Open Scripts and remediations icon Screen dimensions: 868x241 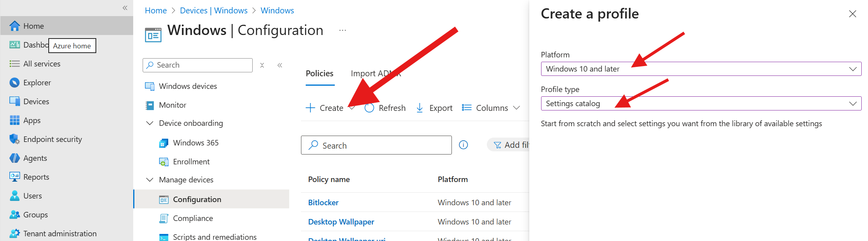coord(164,237)
